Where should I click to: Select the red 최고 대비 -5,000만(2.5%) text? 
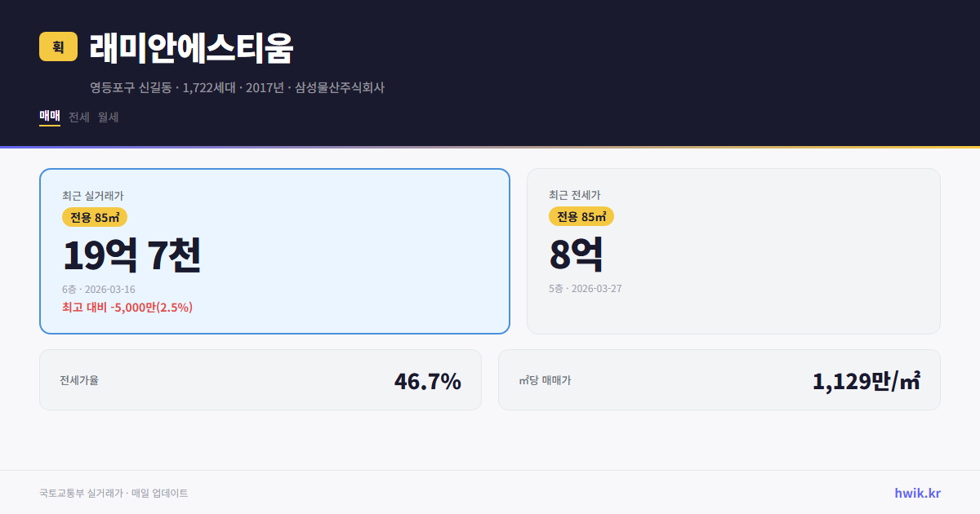click(x=127, y=308)
